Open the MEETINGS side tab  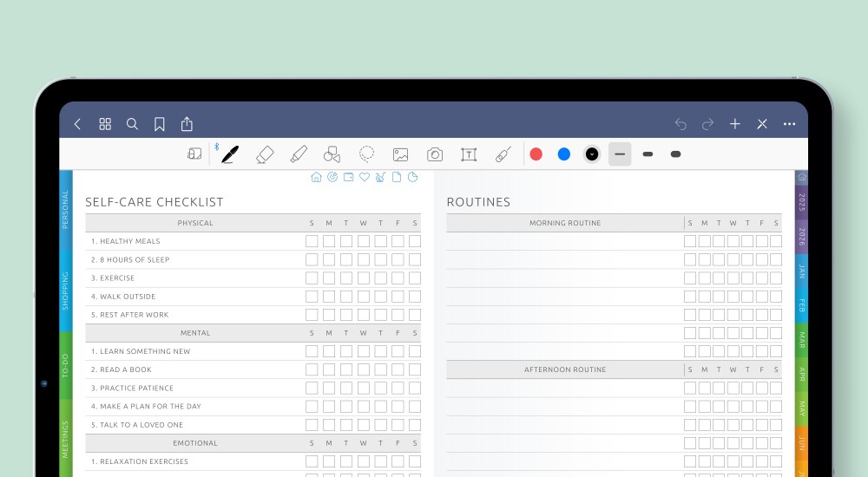click(65, 439)
